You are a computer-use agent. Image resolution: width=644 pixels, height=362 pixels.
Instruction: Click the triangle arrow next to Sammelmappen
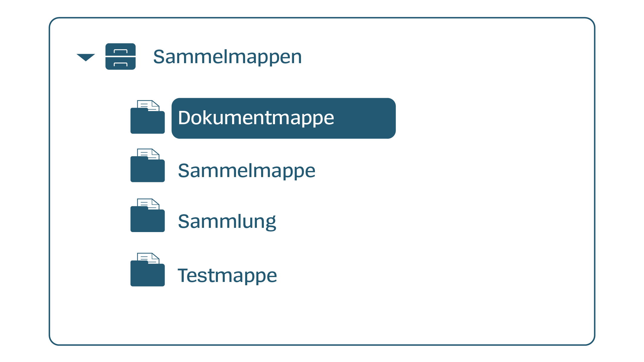click(85, 57)
